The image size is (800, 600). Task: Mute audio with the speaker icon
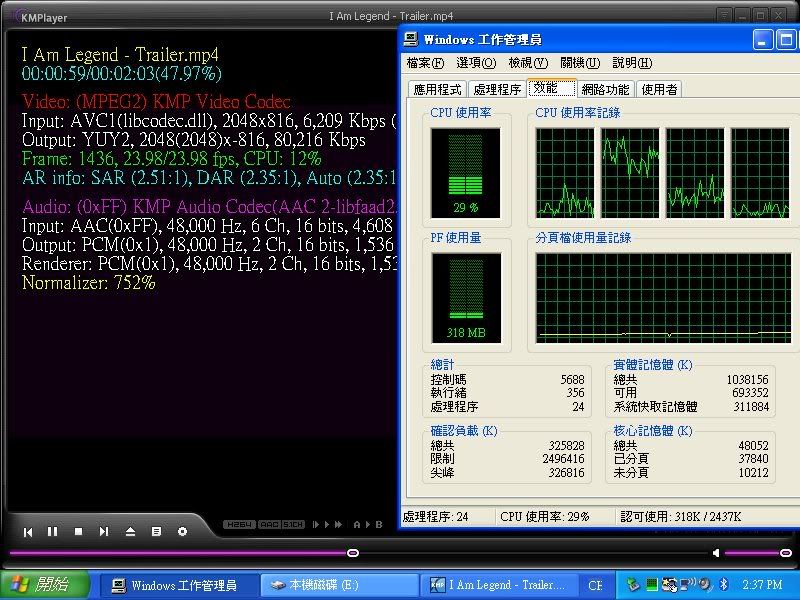716,553
